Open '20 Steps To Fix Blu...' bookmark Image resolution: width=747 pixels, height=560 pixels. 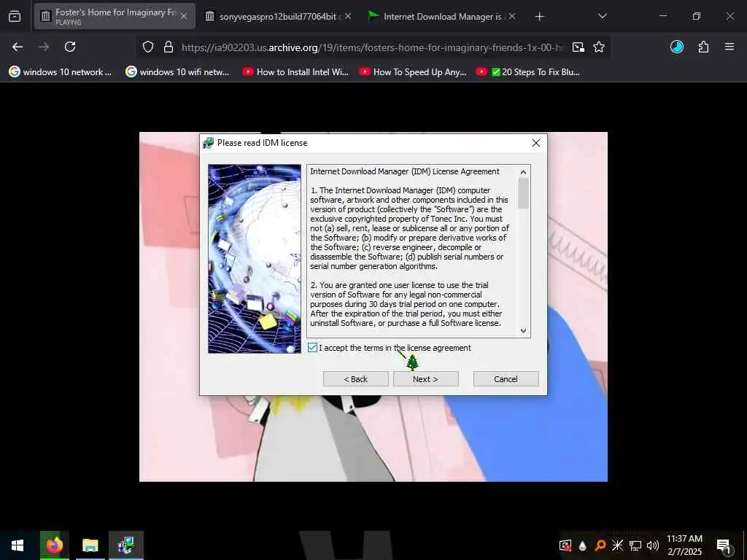coord(529,72)
